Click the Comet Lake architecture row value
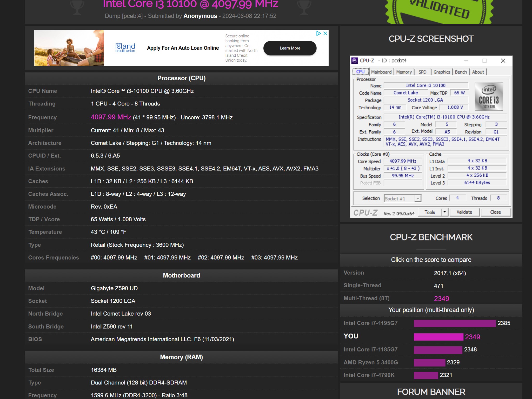Image resolution: width=532 pixels, height=399 pixels. 151,143
